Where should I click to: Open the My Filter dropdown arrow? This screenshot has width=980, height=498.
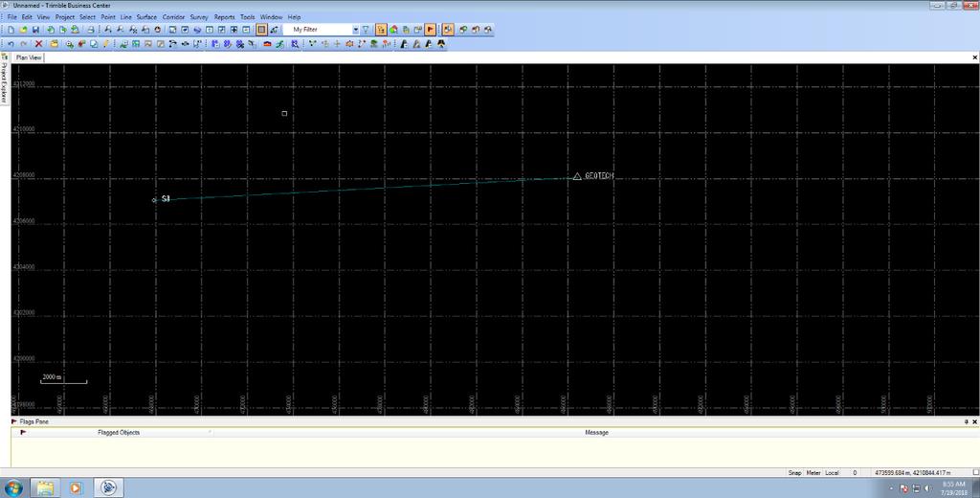pos(356,30)
